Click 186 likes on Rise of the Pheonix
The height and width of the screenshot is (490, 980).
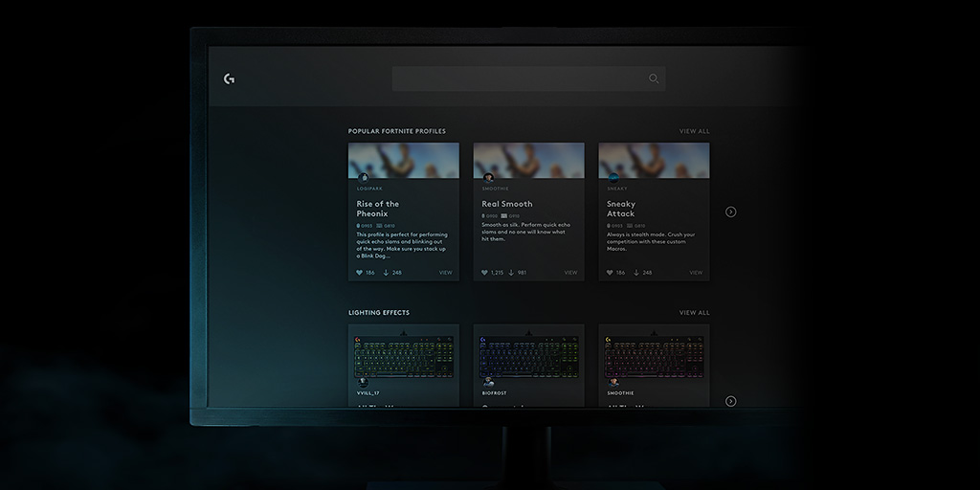370,273
